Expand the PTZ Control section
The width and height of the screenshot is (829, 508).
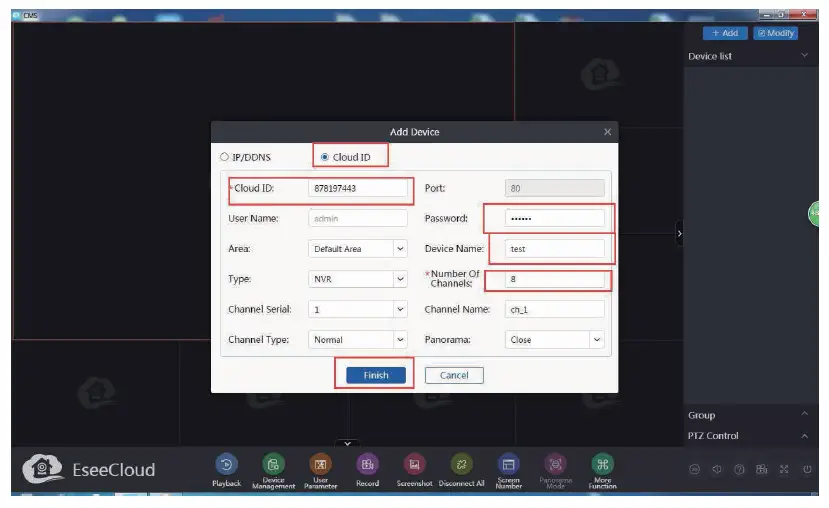coord(804,436)
